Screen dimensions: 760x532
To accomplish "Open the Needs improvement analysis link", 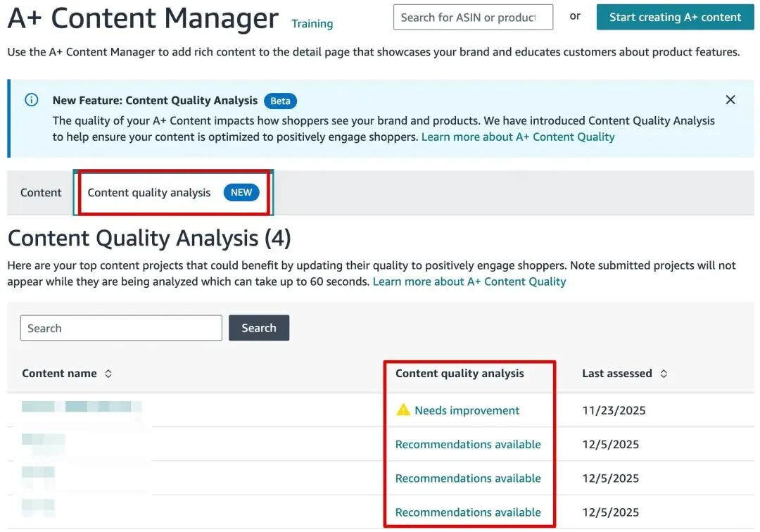I will (x=467, y=410).
